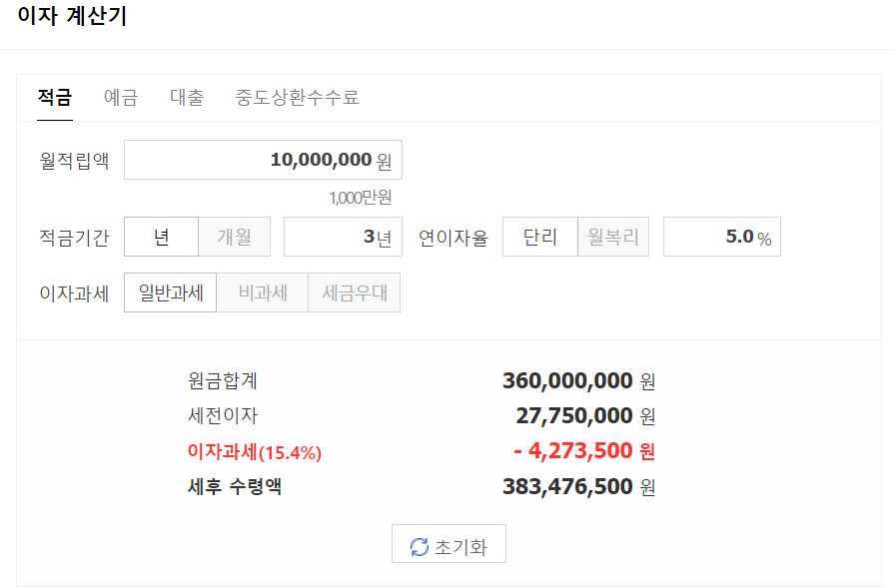Click the refresh icon on 초기화 button
Viewport: 895px width, 588px height.
click(419, 543)
